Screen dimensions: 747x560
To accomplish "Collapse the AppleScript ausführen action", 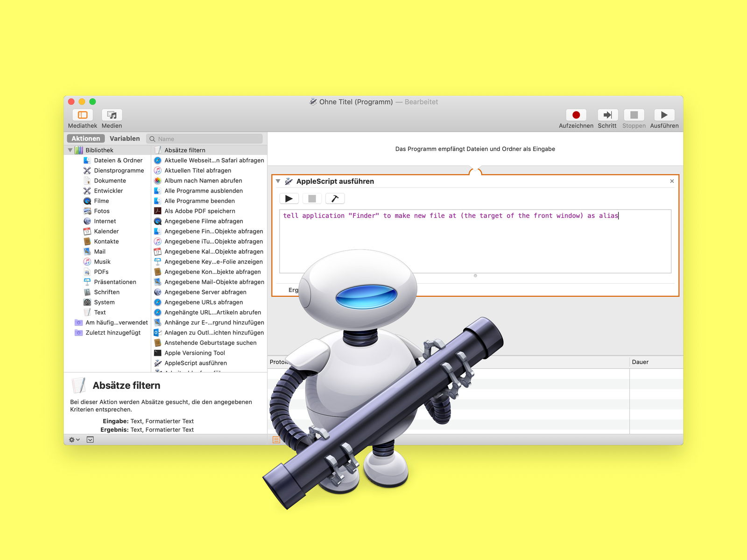I will tap(278, 181).
